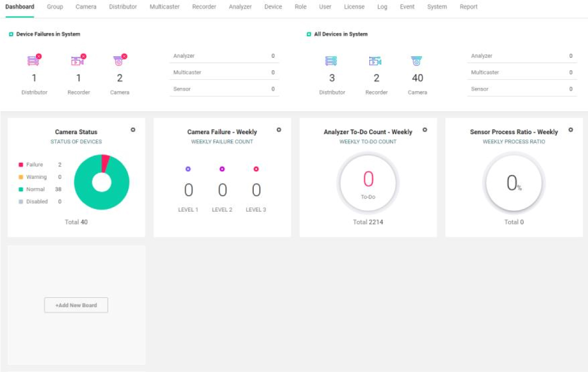Click the failed camera count 2
This screenshot has height=372, width=588.
tap(120, 78)
